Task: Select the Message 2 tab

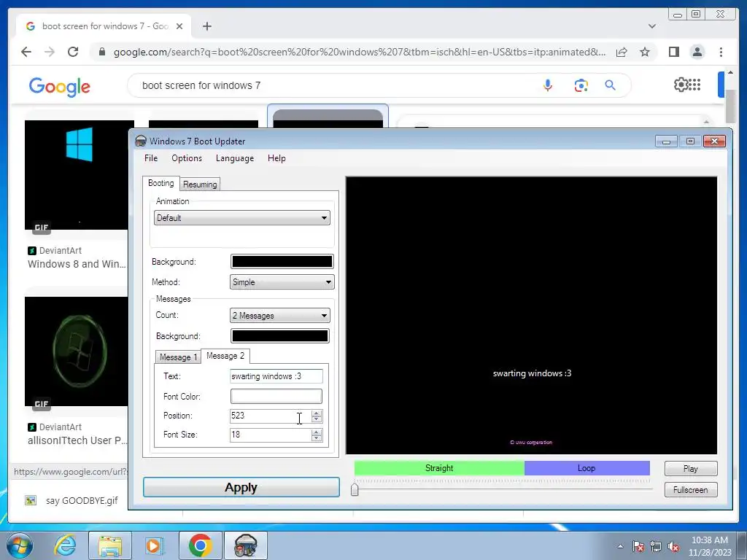Action: point(225,356)
